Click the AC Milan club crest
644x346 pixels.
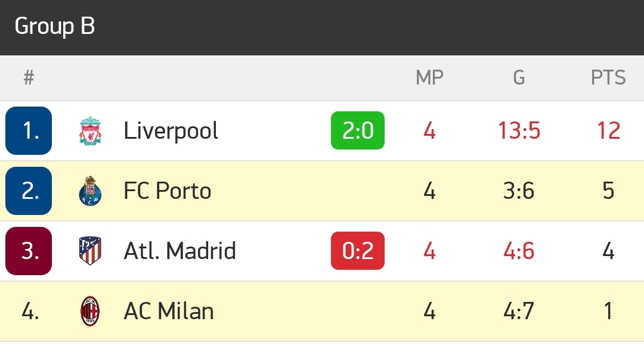(90, 311)
